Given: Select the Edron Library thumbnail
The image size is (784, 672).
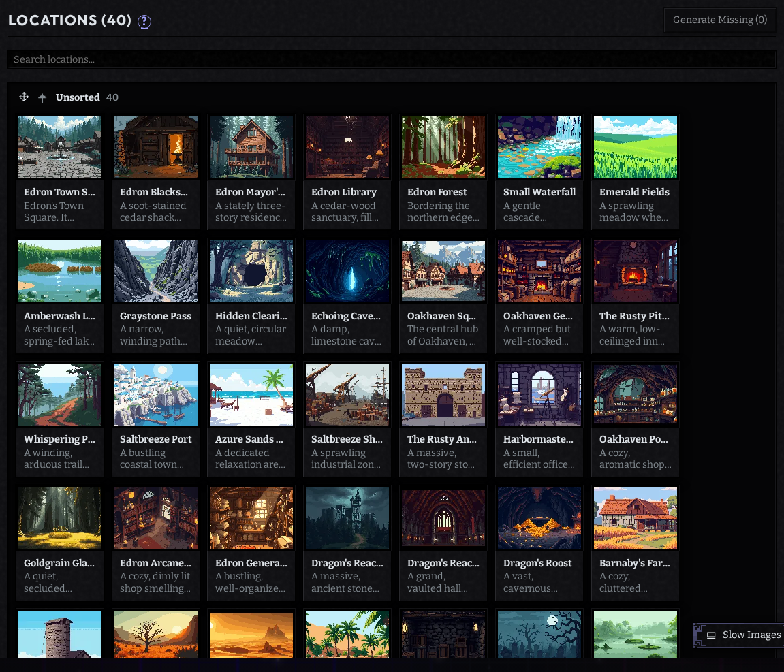Looking at the screenshot, I should tap(347, 147).
